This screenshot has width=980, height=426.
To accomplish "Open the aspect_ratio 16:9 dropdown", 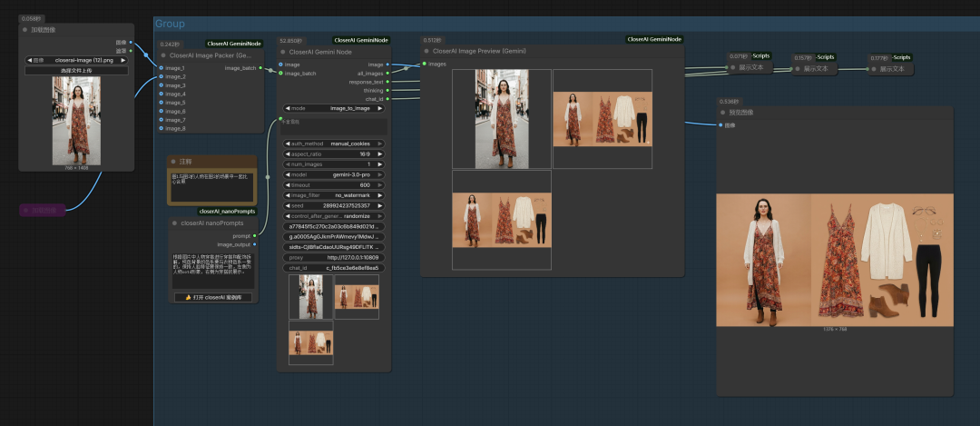I will tap(334, 154).
